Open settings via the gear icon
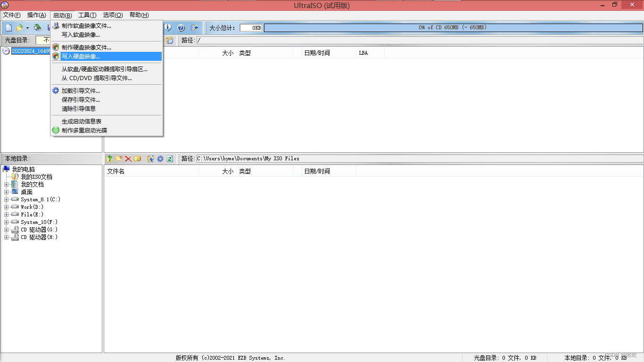Screen dimensions: 644x362 [160, 159]
